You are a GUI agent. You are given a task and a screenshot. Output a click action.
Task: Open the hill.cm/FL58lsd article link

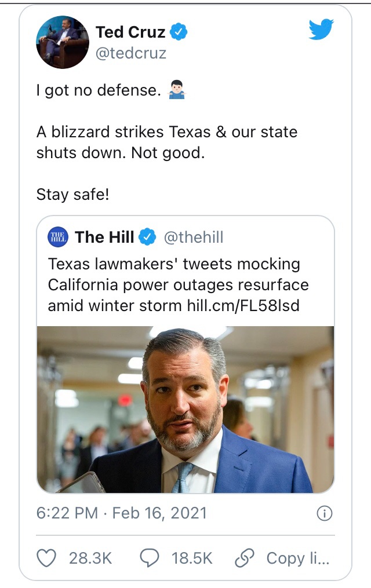pyautogui.click(x=242, y=305)
